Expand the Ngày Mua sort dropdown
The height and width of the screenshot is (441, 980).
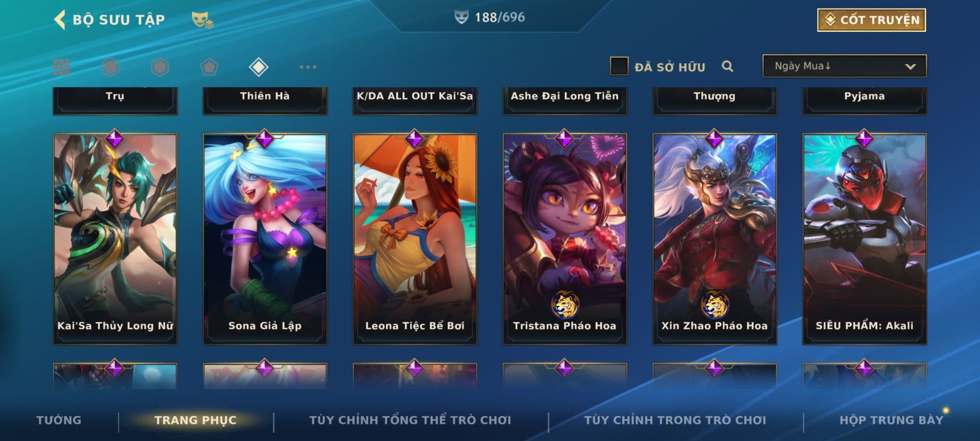(844, 66)
